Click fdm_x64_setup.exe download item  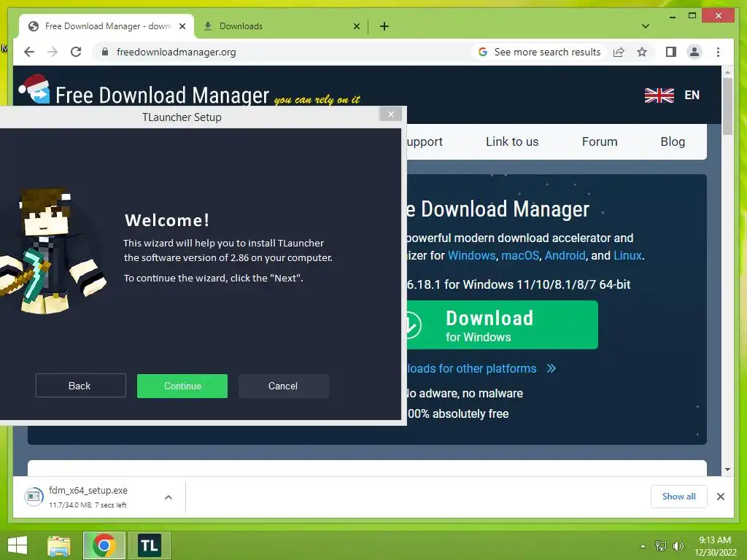click(88, 497)
